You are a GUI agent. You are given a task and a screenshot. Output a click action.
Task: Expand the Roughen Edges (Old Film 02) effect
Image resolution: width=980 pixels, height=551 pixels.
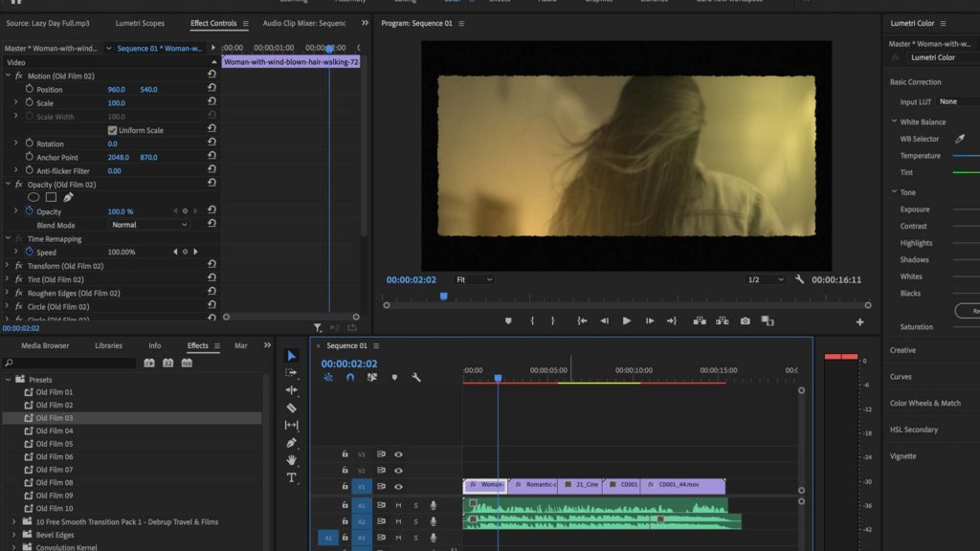9,293
